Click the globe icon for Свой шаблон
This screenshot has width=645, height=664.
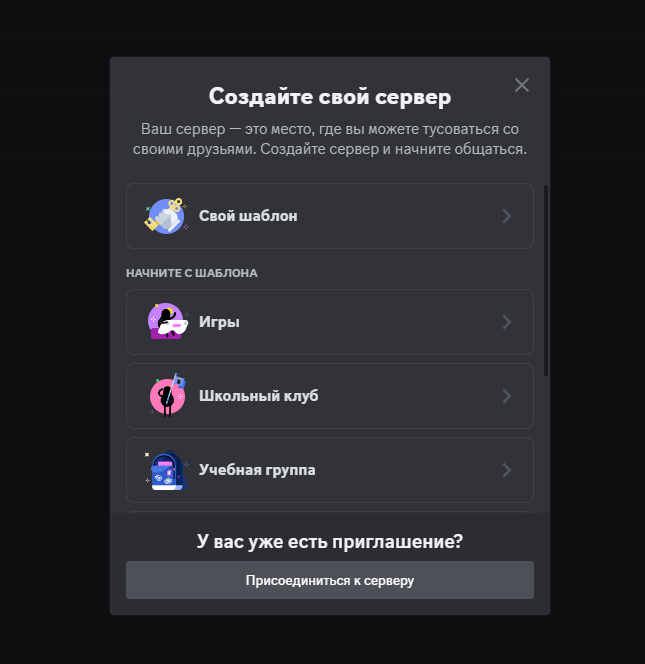(x=166, y=216)
